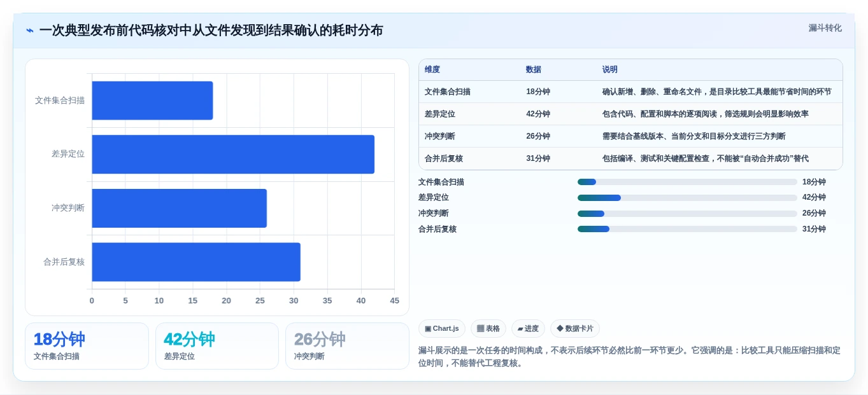
Task: Click the 45 tick on chart axis
Action: pyautogui.click(x=395, y=301)
